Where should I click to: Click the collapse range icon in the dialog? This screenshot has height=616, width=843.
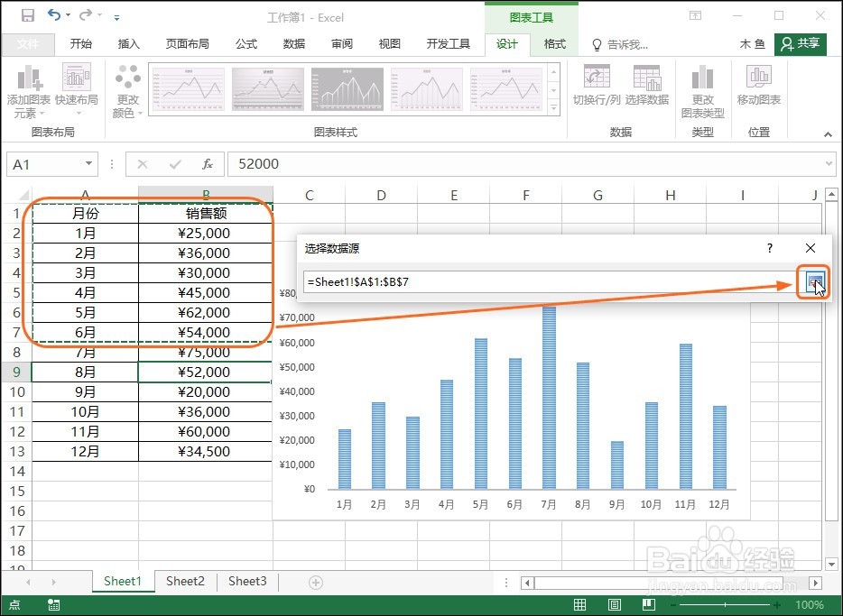tap(815, 282)
